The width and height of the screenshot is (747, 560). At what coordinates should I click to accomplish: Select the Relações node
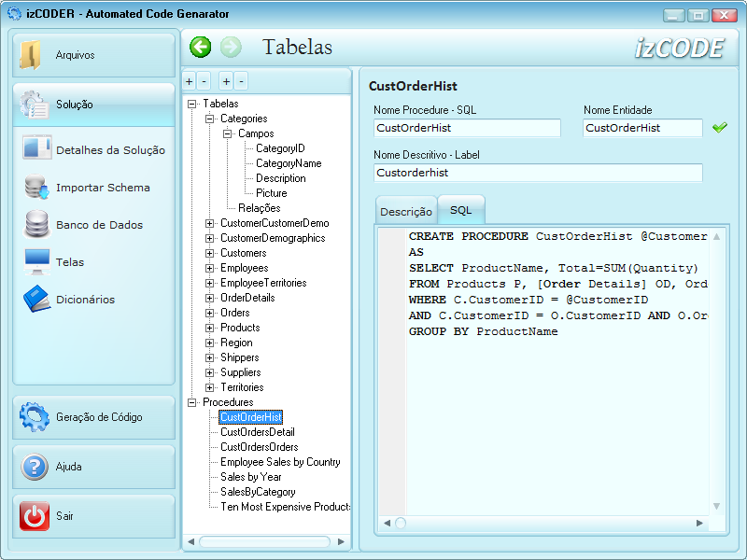click(260, 208)
